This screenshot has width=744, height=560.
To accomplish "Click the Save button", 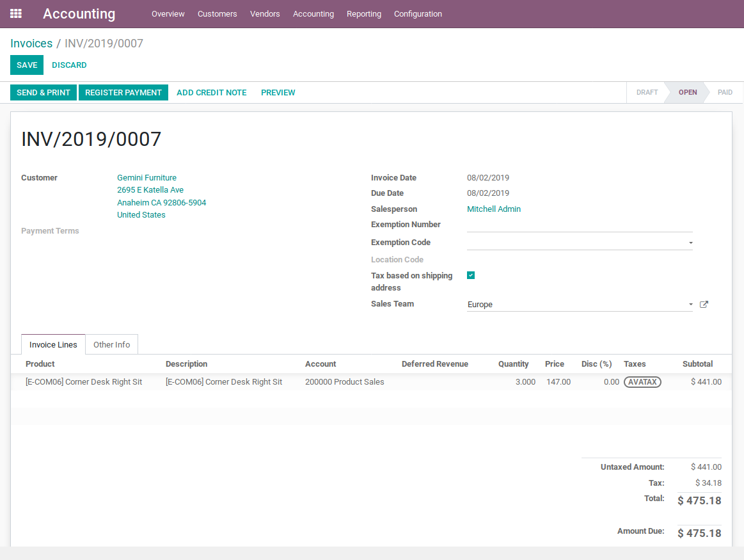I will pyautogui.click(x=27, y=65).
